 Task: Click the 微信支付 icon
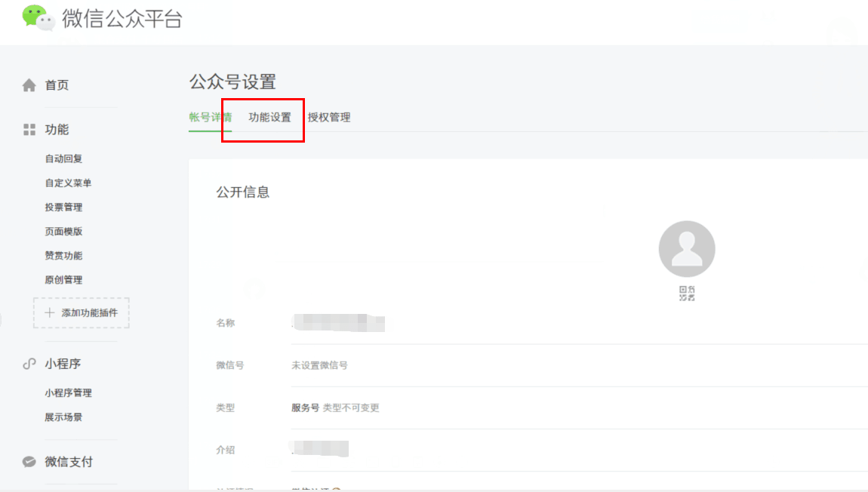[x=29, y=462]
